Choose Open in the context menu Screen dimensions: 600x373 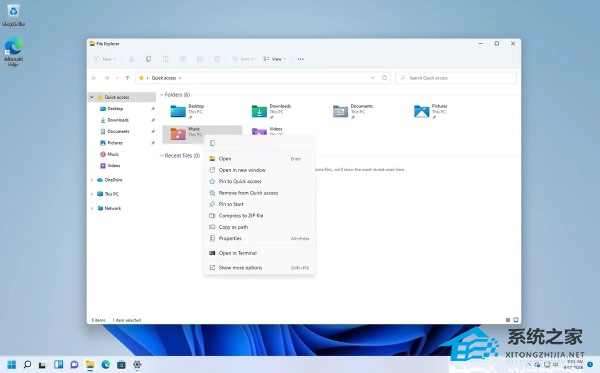(259, 159)
